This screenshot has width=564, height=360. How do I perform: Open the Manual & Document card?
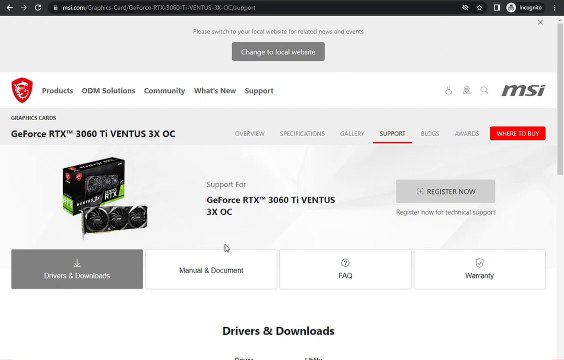(x=211, y=269)
